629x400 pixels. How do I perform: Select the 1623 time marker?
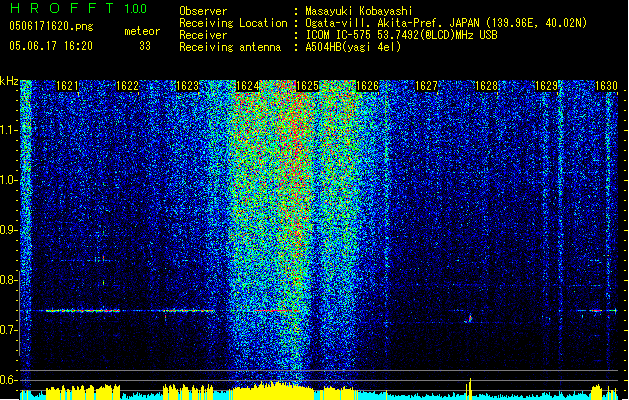click(x=187, y=86)
